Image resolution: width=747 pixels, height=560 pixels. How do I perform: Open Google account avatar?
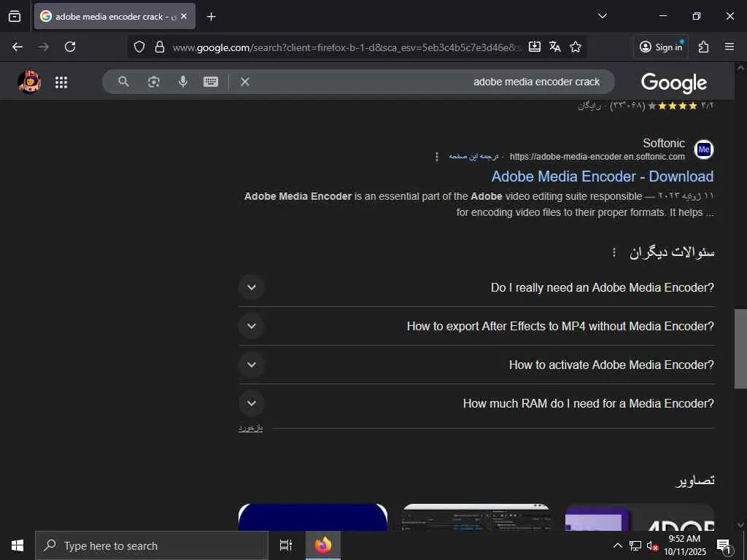(29, 82)
